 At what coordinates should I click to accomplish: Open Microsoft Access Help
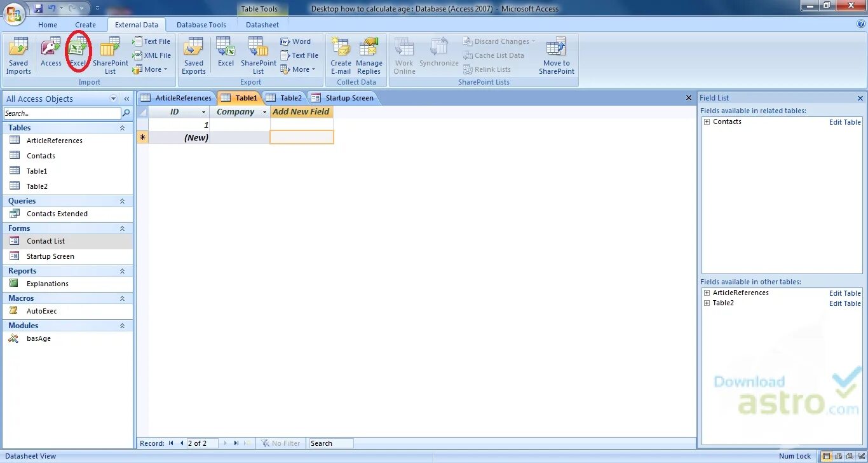pyautogui.click(x=861, y=24)
